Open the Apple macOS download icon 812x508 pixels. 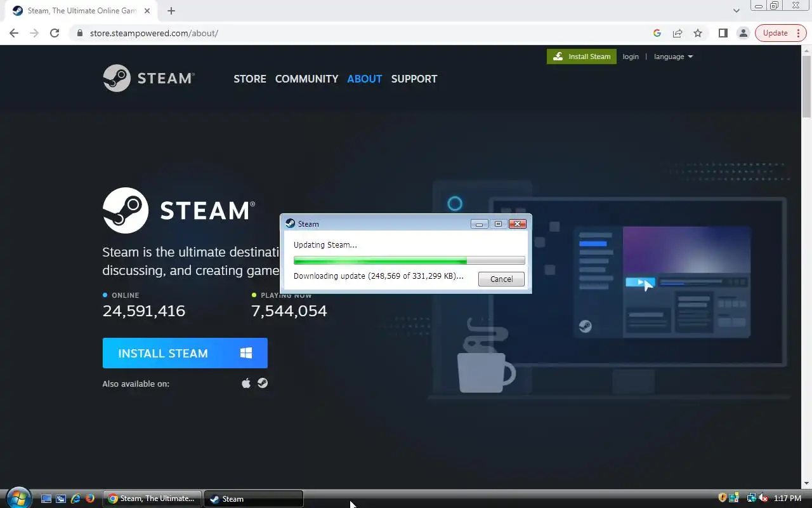click(246, 383)
